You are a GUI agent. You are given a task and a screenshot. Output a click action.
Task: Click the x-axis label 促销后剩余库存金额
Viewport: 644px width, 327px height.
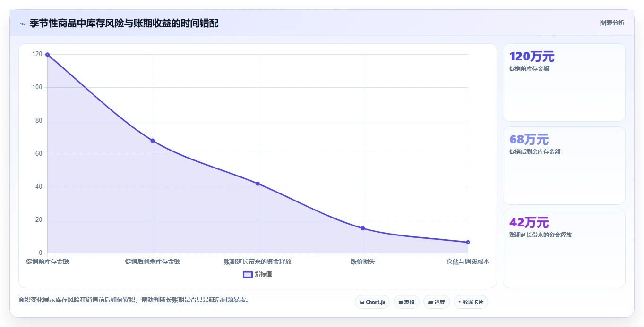[x=153, y=261]
